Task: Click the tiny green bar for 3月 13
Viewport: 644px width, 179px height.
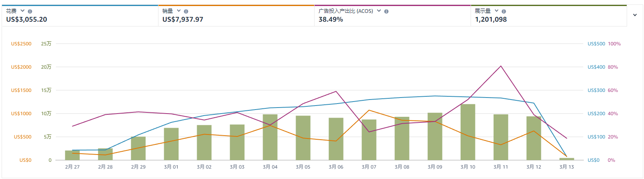Action: (x=567, y=159)
